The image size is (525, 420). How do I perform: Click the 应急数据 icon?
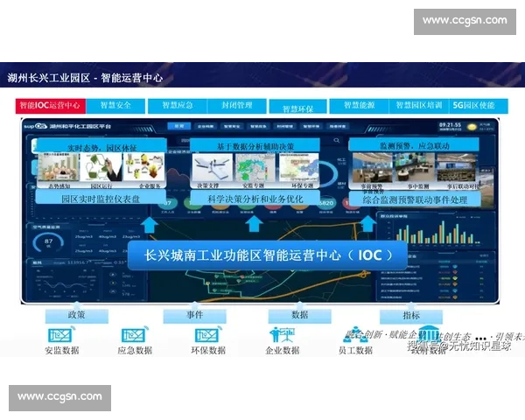coord(135,335)
